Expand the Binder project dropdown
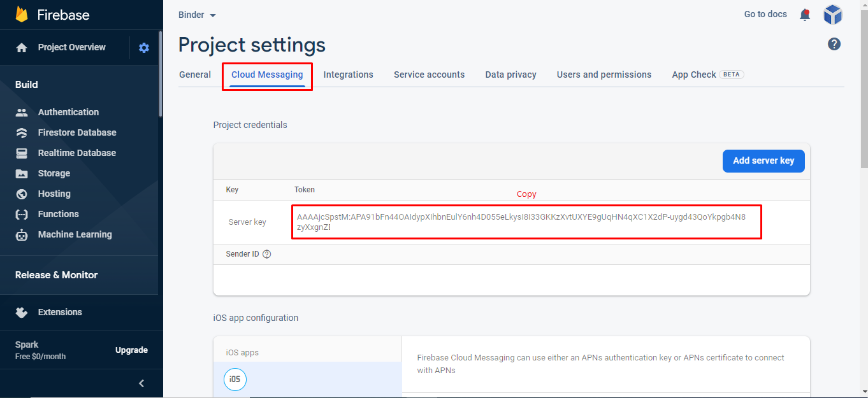 tap(198, 15)
